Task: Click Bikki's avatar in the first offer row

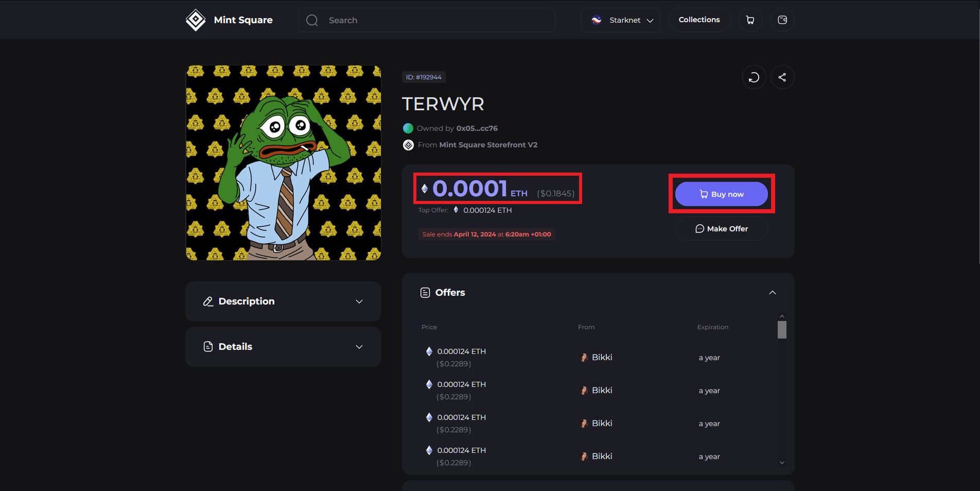Action: point(584,358)
